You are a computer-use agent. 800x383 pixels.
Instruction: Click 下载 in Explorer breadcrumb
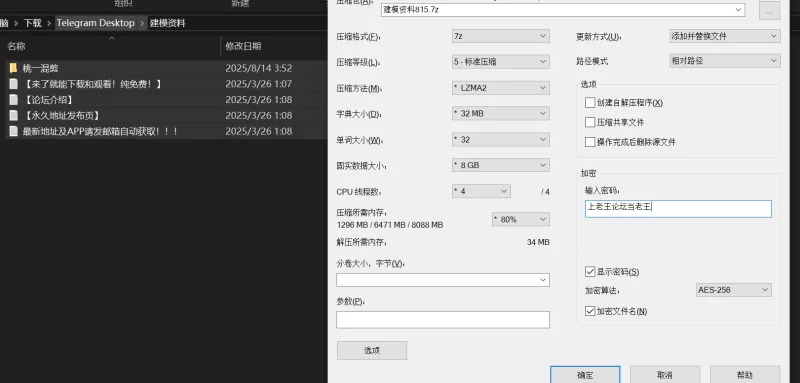[32, 23]
